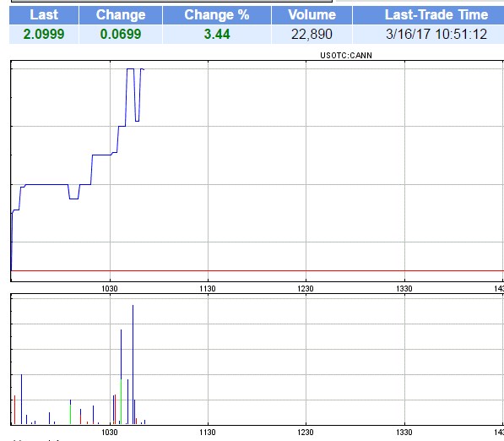504x441 pixels.
Task: Click the 1330 label under volume chart
Action: tap(404, 432)
